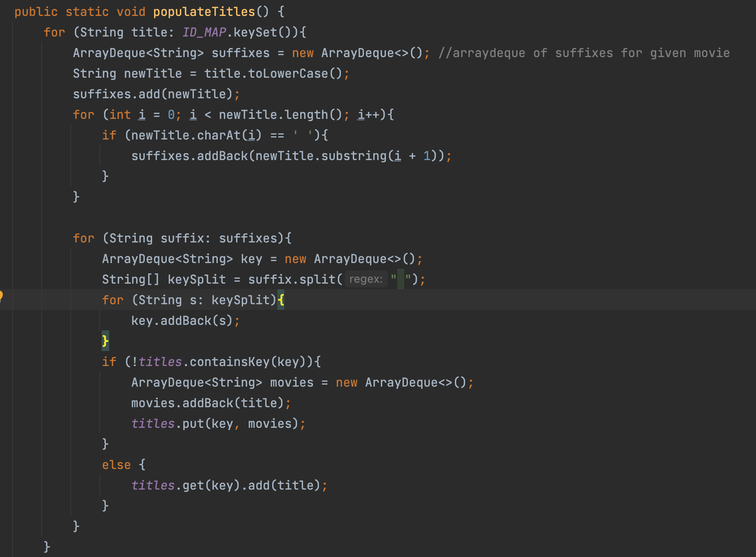The height and width of the screenshot is (557, 756).
Task: Click the else keyword
Action: [x=116, y=465]
